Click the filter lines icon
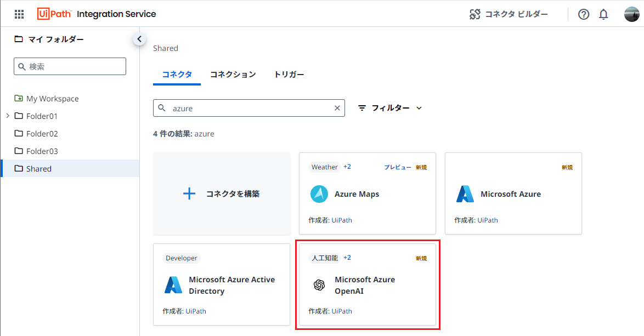 (362, 108)
